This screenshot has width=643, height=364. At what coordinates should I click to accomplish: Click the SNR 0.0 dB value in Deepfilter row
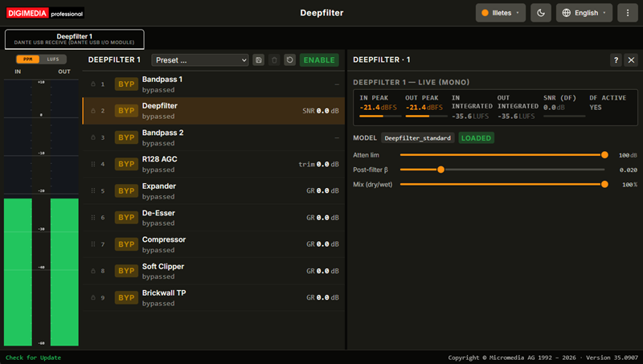click(321, 111)
